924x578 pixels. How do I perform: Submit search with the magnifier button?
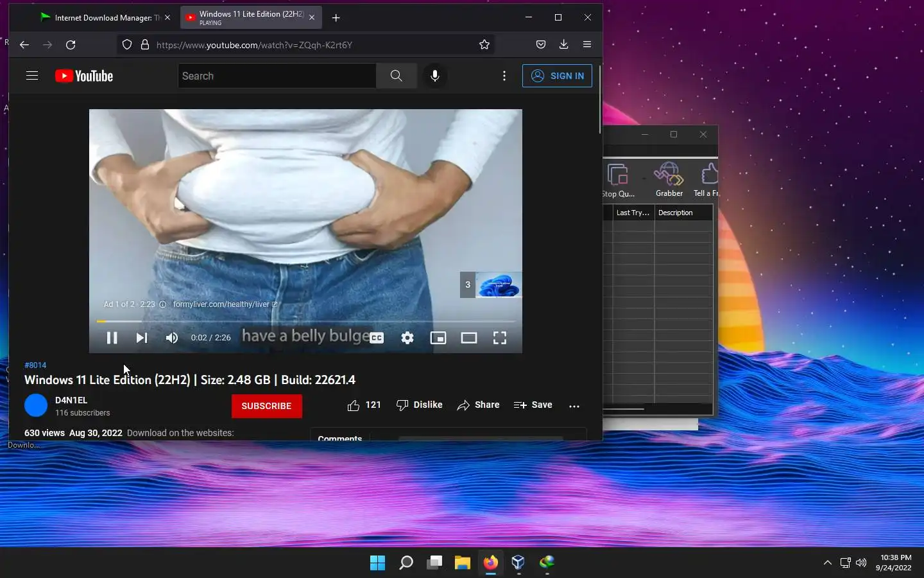397,76
